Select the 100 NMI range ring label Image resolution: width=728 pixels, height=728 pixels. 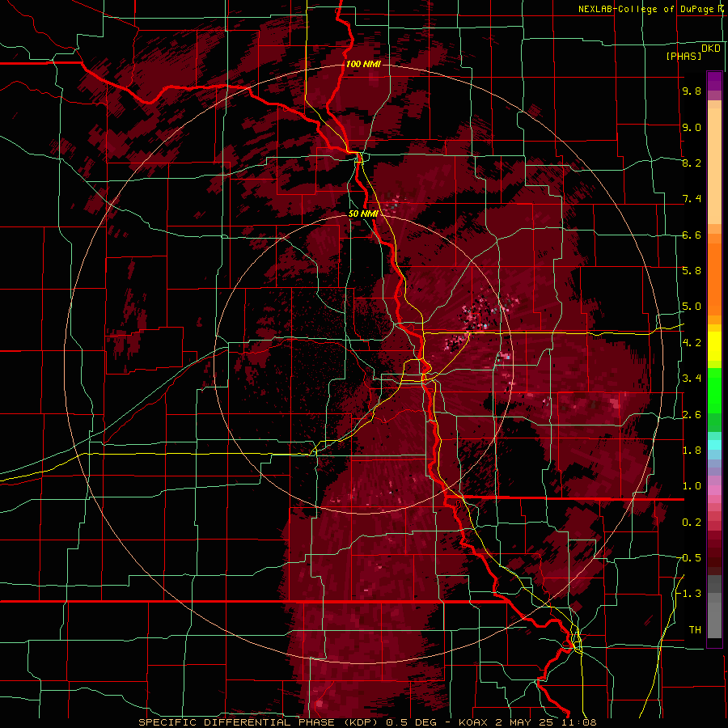363,64
